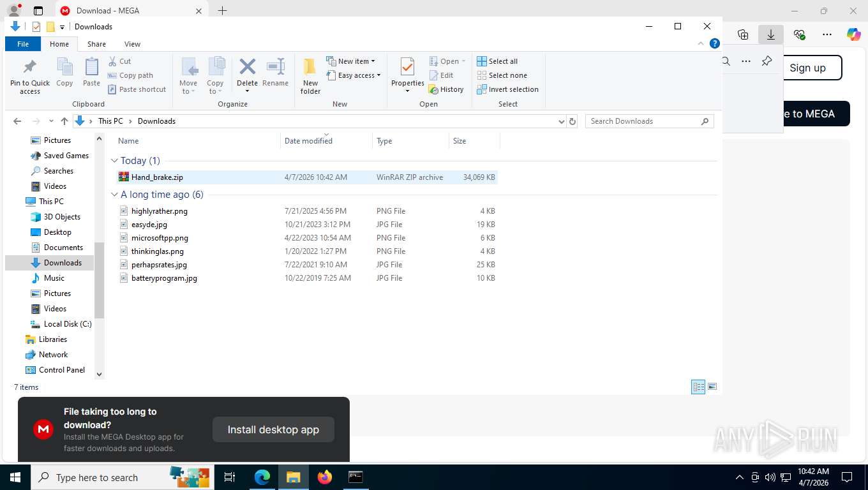
Task: Click the red X Delete icon
Action: click(x=247, y=66)
